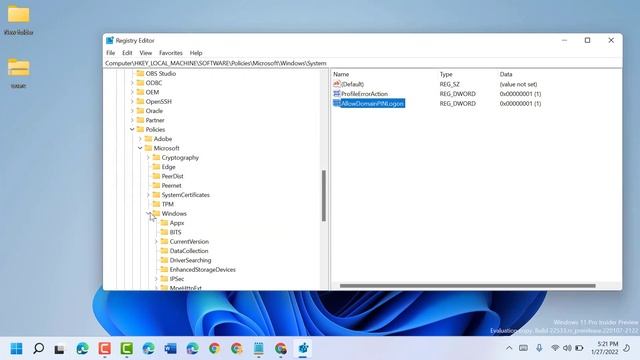Image resolution: width=640 pixels, height=360 pixels.
Task: Select the AllowDomainPINLogon value name
Action: [x=372, y=103]
